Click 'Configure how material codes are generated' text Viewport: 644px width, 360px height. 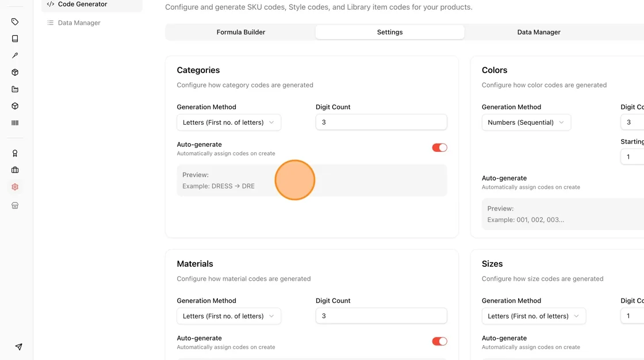click(x=244, y=279)
